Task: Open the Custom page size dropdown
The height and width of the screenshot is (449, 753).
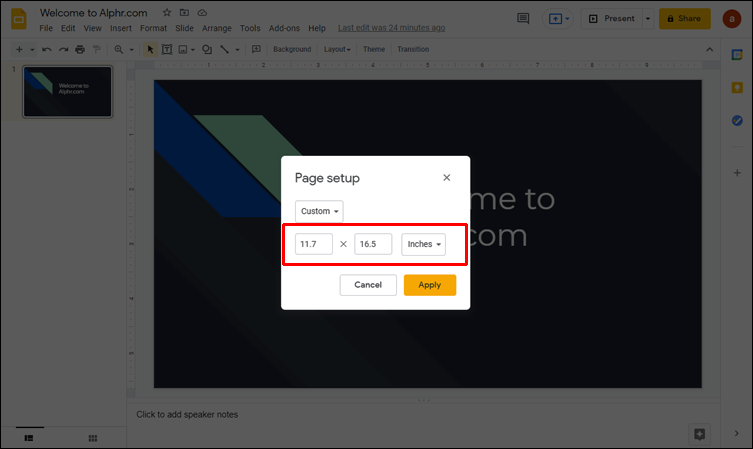Action: (319, 211)
